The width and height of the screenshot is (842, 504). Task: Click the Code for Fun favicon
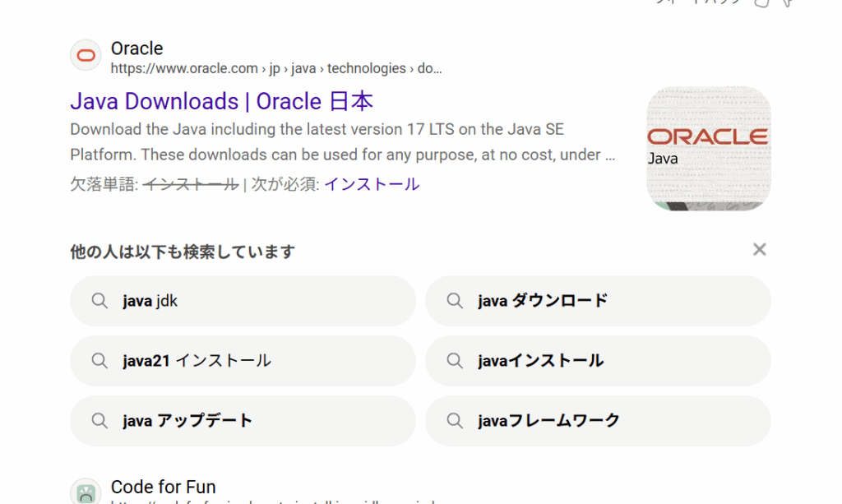86,492
